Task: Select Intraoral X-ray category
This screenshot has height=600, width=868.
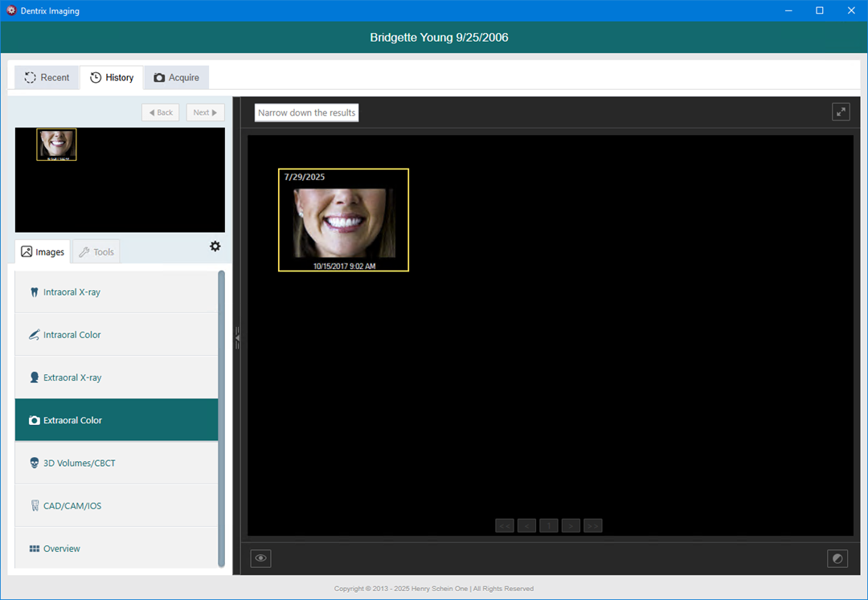Action: click(x=117, y=292)
